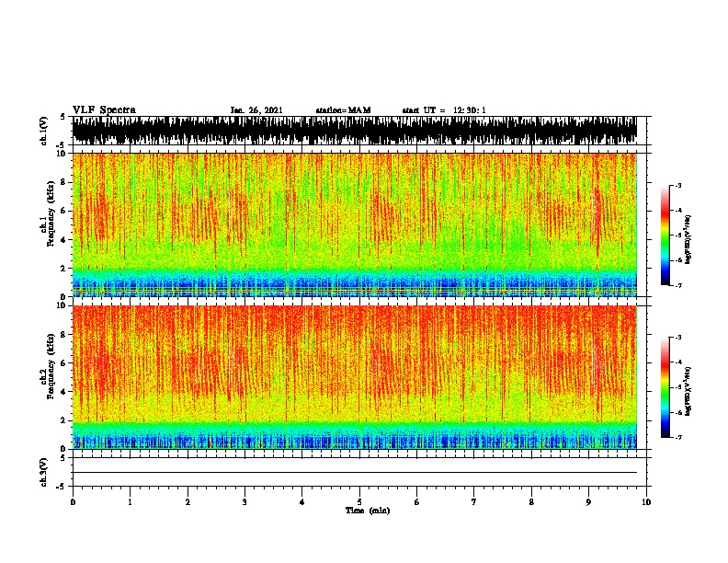Click the "ch.3(V)" axis label
The width and height of the screenshot is (728, 563).
44,472
